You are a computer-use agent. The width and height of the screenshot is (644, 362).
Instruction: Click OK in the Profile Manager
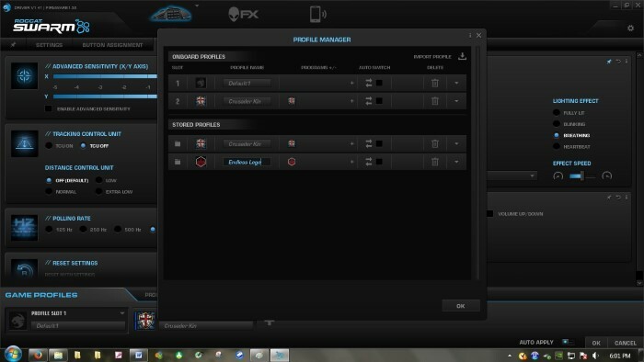pos(461,306)
